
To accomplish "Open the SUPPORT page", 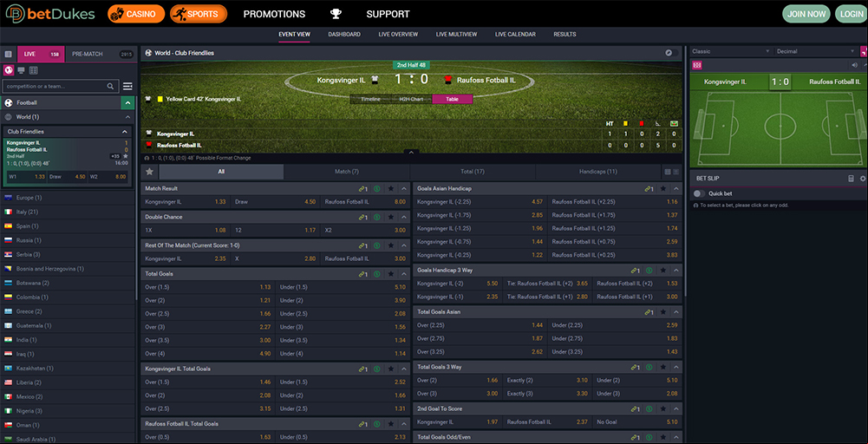I will click(388, 14).
